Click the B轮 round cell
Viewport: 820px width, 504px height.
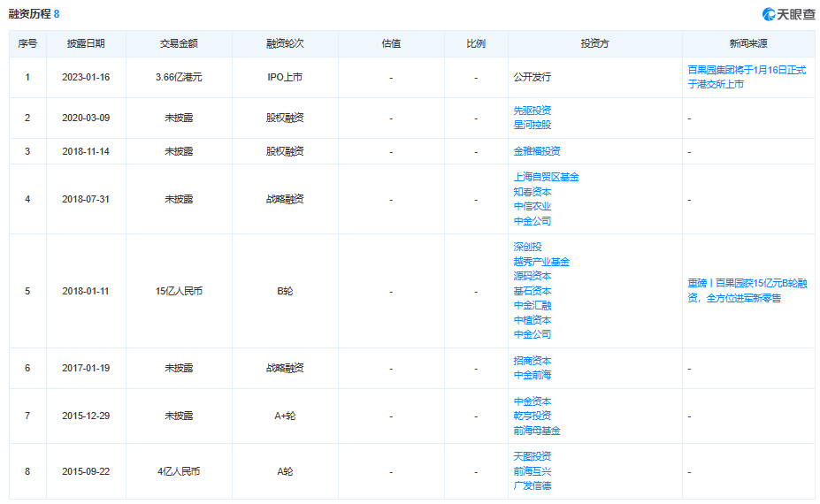click(285, 291)
